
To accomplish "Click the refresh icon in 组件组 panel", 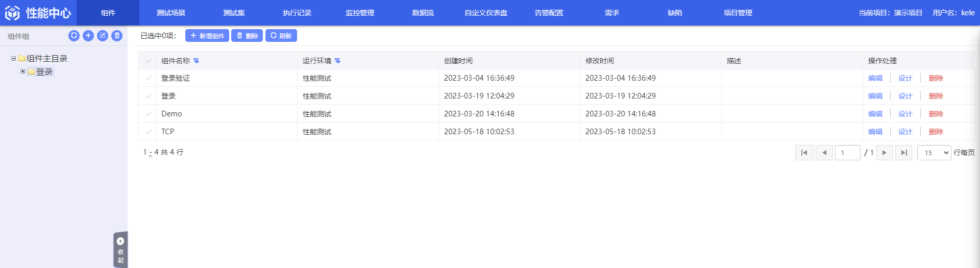I will (74, 36).
